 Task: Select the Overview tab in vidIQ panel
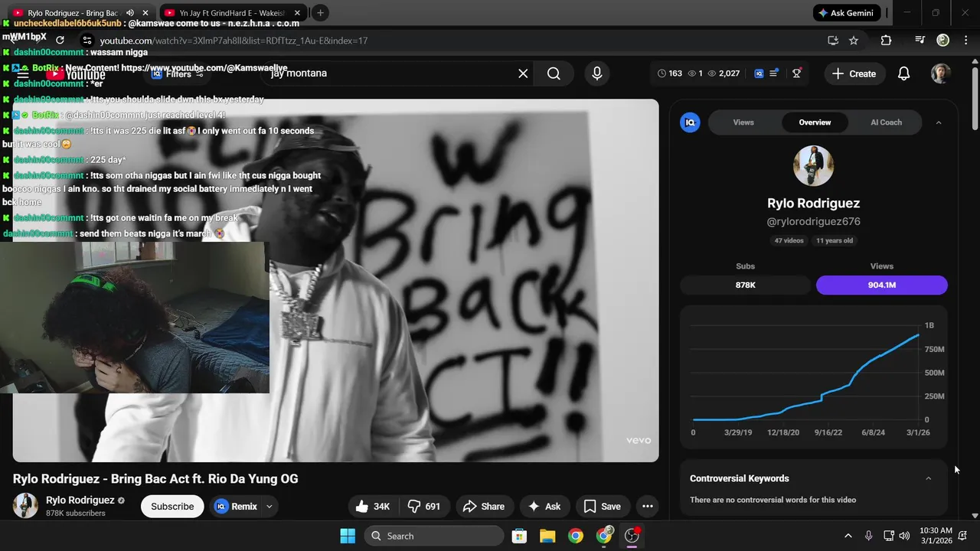coord(815,122)
